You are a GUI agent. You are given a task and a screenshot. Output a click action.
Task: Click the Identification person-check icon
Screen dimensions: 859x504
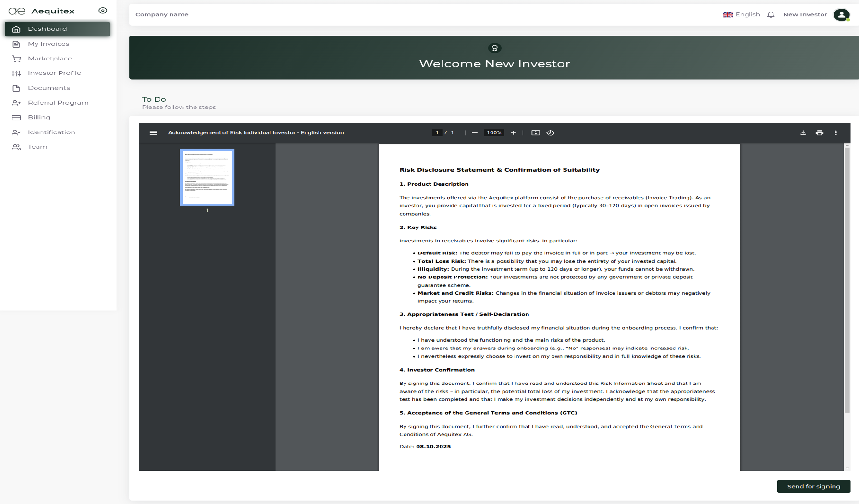(16, 132)
